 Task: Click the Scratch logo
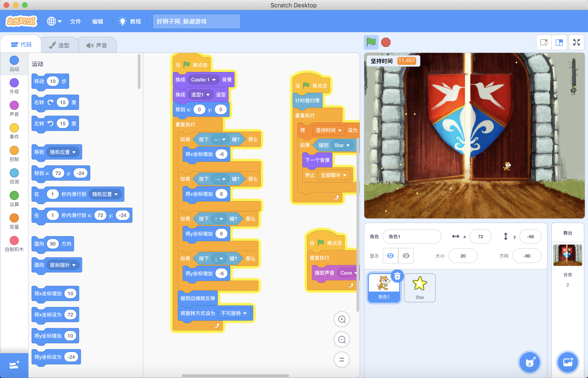pyautogui.click(x=21, y=21)
